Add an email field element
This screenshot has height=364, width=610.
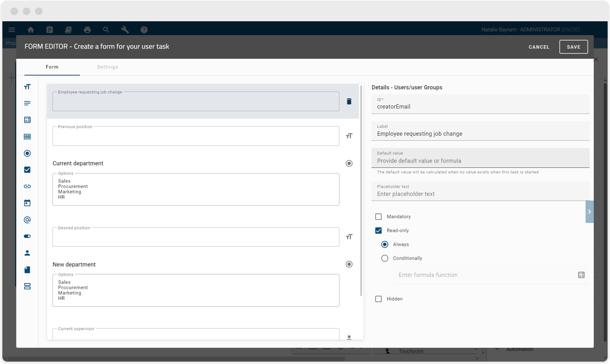tap(27, 220)
